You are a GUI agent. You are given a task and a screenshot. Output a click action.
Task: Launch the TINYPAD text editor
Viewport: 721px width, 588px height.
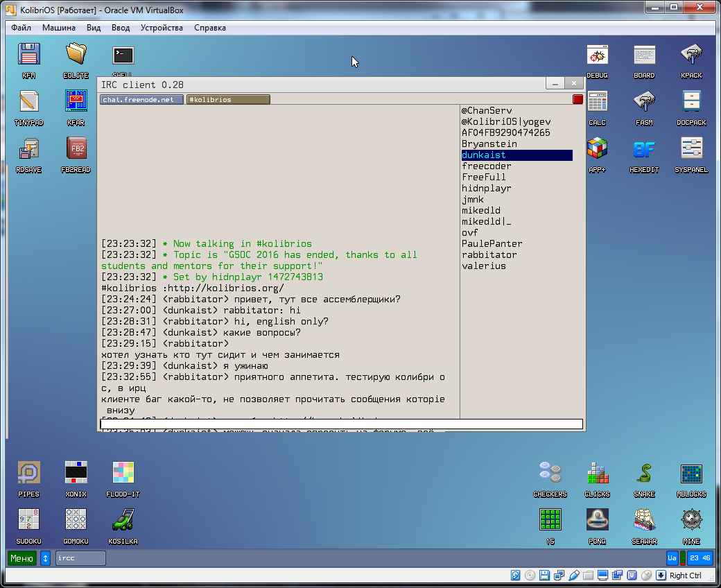(x=28, y=103)
